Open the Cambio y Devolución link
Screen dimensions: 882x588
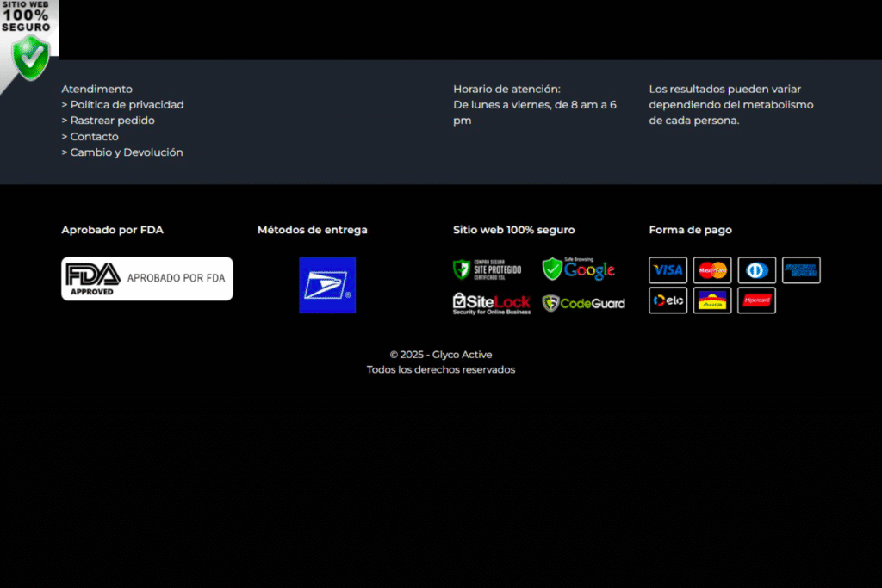(x=122, y=152)
